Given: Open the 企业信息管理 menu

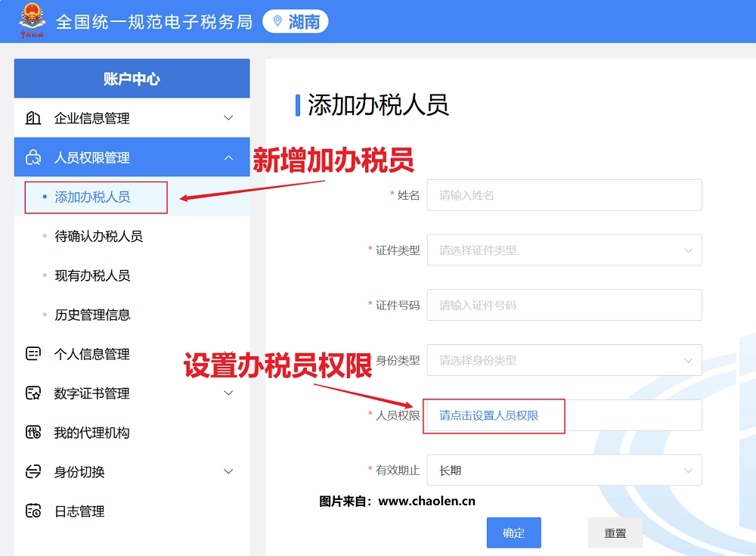Looking at the screenshot, I should click(x=132, y=118).
